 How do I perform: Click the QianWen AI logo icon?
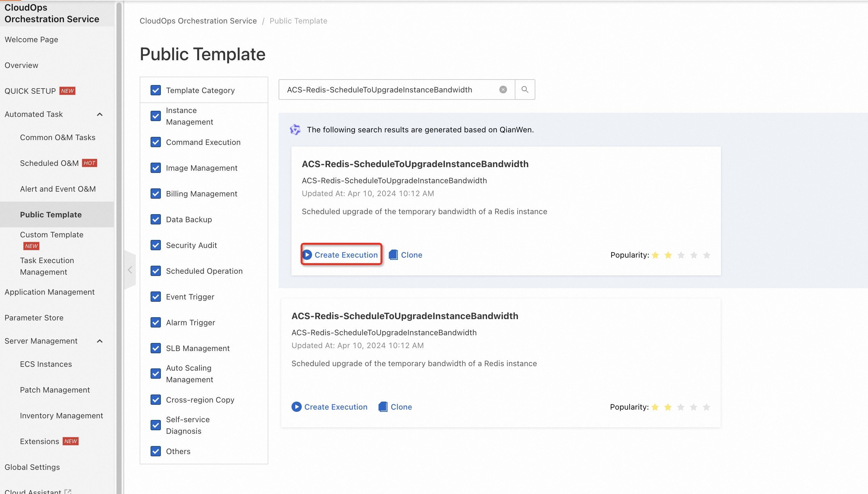click(x=295, y=129)
